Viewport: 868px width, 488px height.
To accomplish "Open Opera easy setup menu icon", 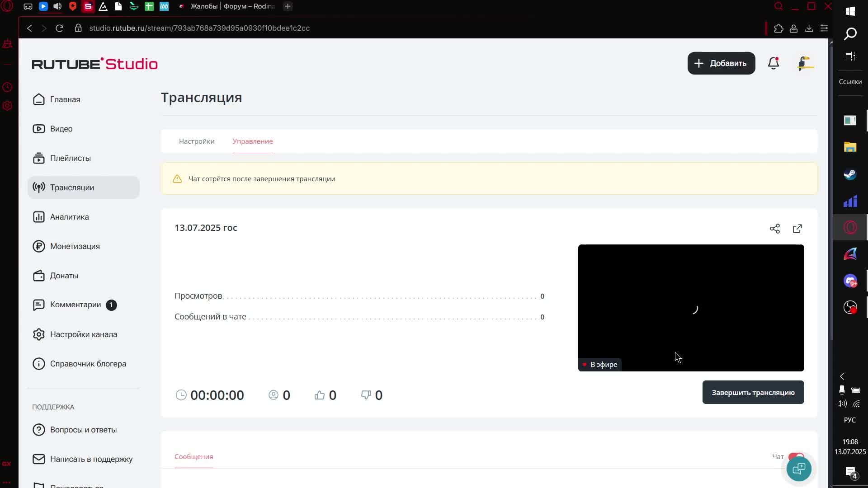I will point(824,28).
